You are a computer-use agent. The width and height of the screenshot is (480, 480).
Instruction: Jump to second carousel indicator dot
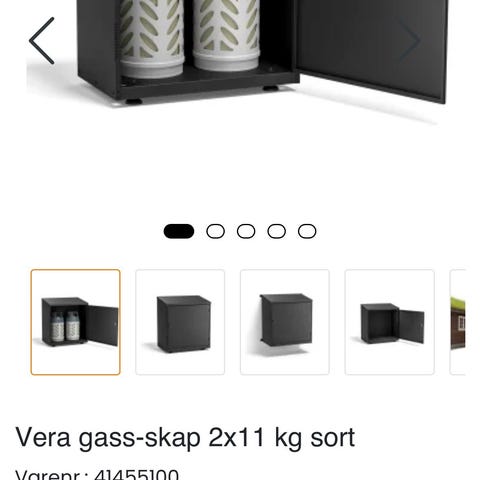pos(215,231)
